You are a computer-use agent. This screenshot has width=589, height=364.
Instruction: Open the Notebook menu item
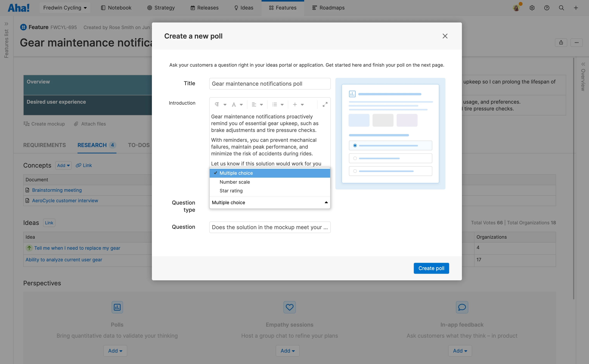(116, 8)
